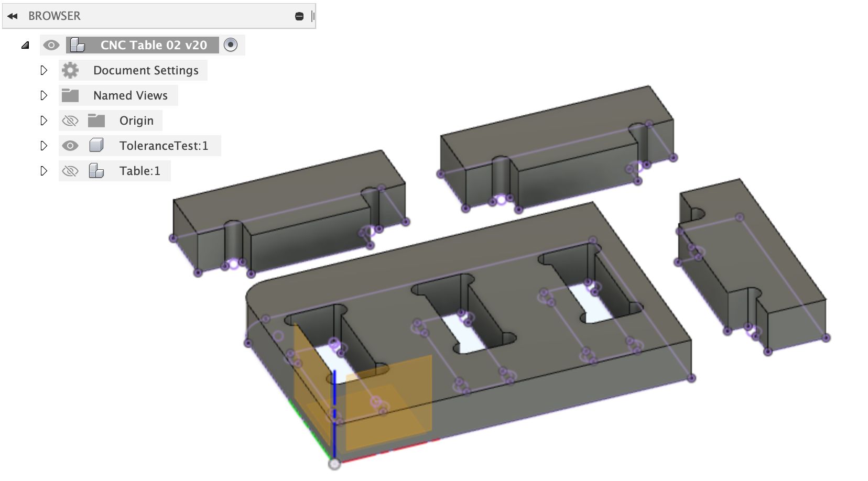868x481 pixels.
Task: Open the browser display settings icon next to BROWSER
Action: (299, 15)
